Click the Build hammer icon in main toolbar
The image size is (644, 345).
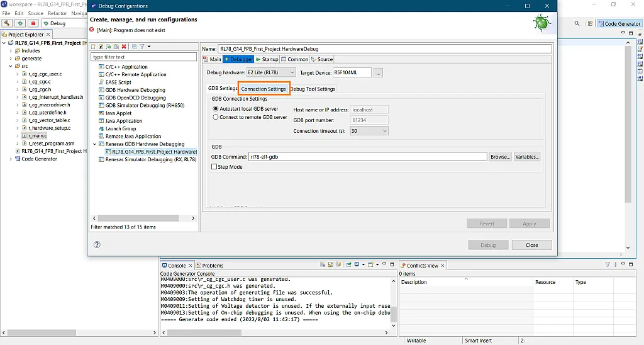click(x=7, y=23)
